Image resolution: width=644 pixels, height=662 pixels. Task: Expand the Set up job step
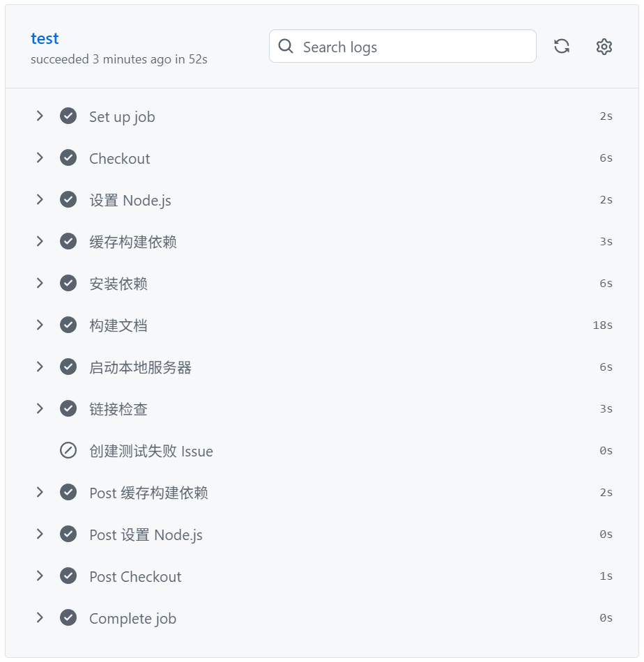coord(40,116)
